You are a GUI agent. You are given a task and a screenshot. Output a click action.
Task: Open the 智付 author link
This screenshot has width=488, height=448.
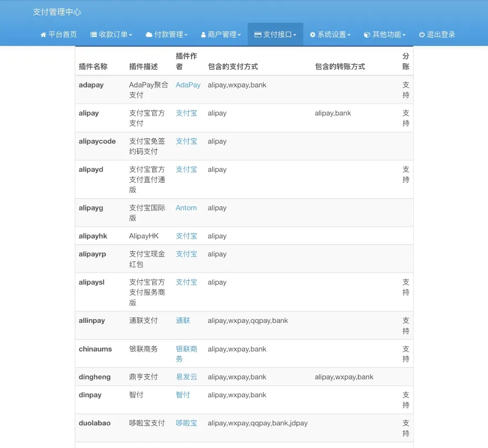point(183,395)
